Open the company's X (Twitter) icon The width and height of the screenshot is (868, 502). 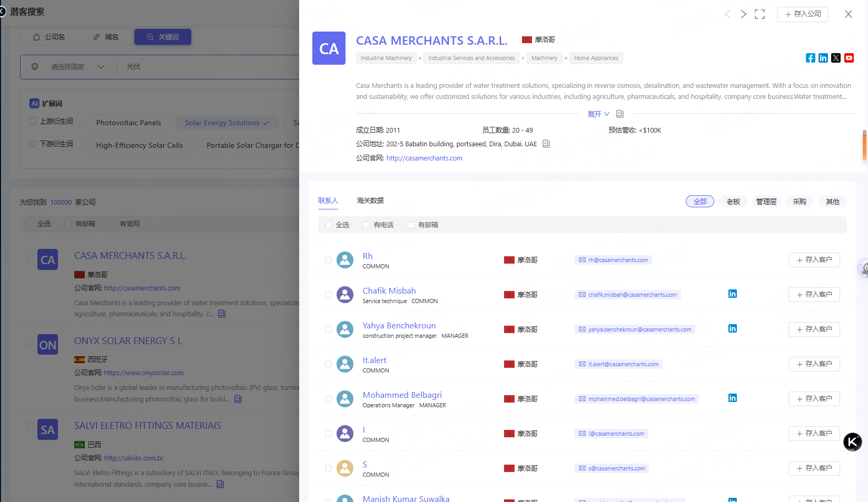point(836,58)
